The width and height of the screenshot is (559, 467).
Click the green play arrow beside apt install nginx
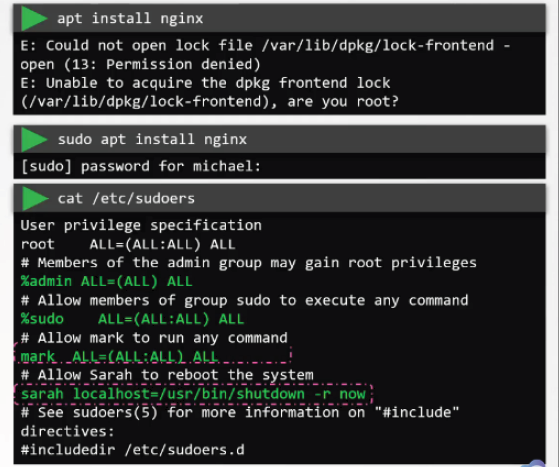coord(34,19)
